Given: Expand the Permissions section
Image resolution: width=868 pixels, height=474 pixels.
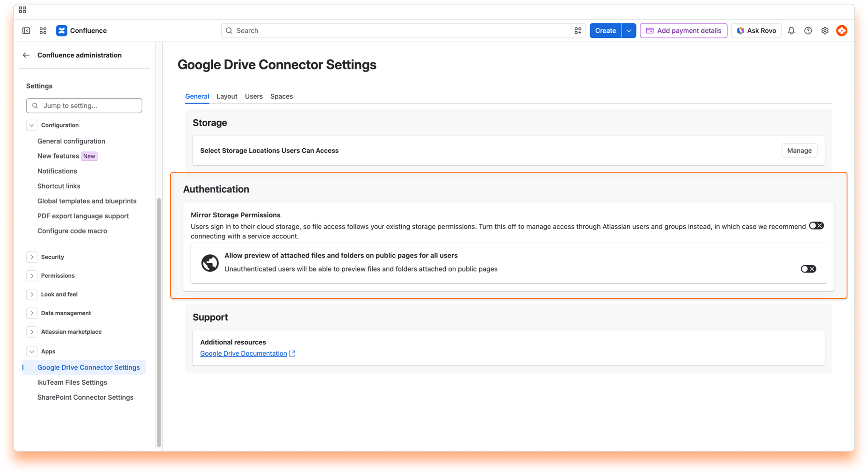Looking at the screenshot, I should click(32, 276).
